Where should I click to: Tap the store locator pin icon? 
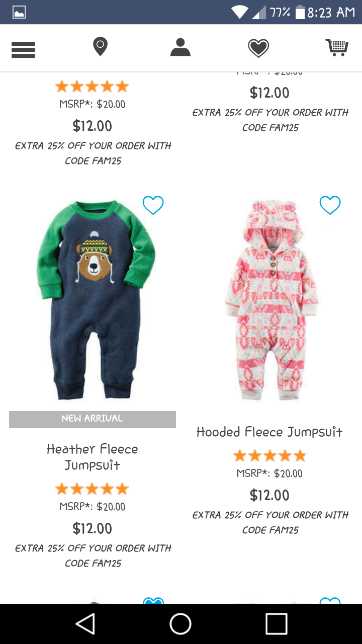coord(100,47)
